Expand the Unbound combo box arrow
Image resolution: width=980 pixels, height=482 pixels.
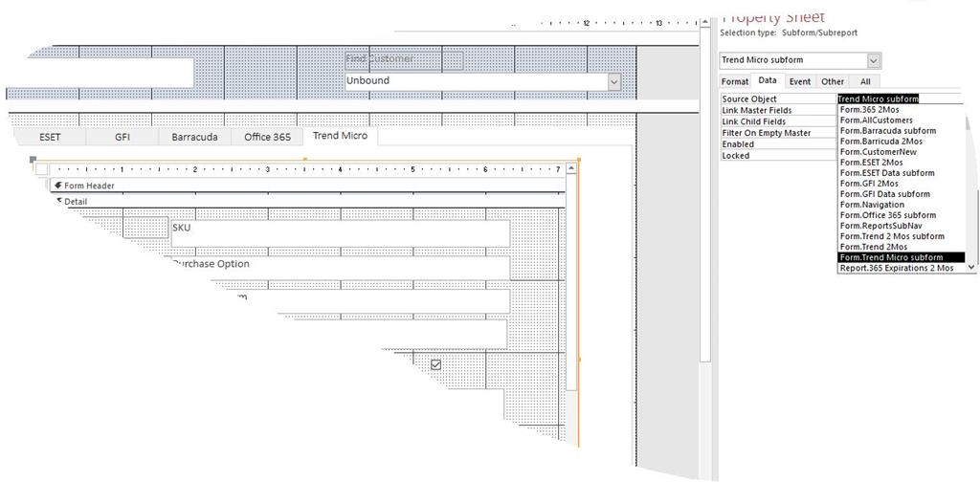click(x=614, y=82)
